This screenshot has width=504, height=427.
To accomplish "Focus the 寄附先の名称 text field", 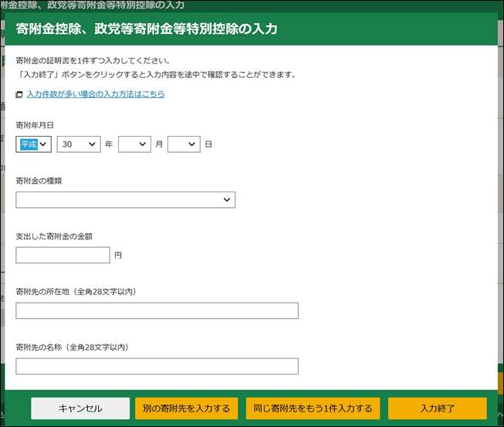I will (157, 366).
